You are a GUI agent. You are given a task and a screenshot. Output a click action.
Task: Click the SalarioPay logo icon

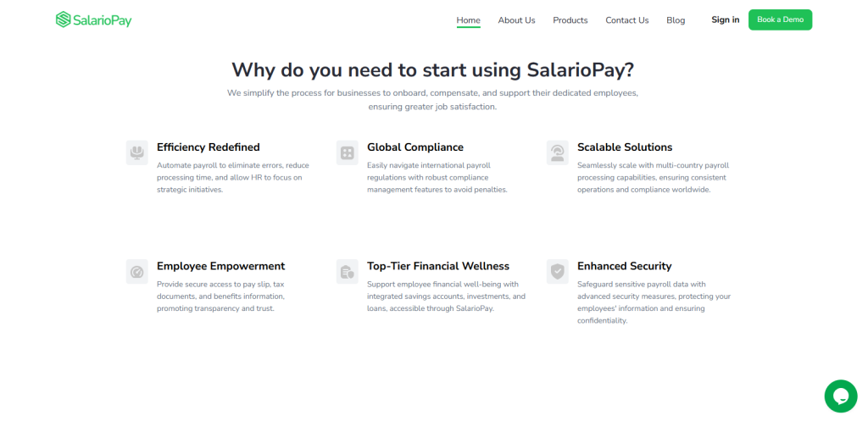coord(64,19)
